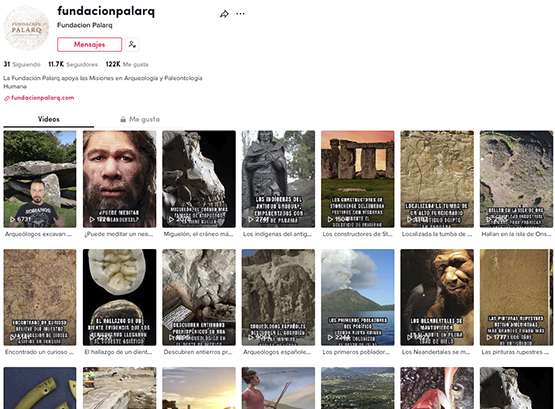The height and width of the screenshot is (409, 555).
Task: Click caption '¿Puede meditar un nea...'
Action: pyautogui.click(x=119, y=234)
